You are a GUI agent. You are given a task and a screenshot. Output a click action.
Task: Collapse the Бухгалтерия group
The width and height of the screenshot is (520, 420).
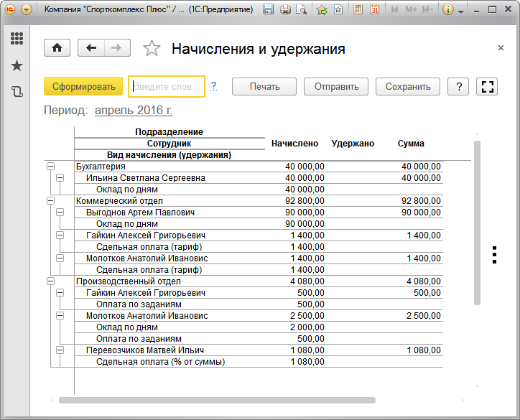point(50,167)
